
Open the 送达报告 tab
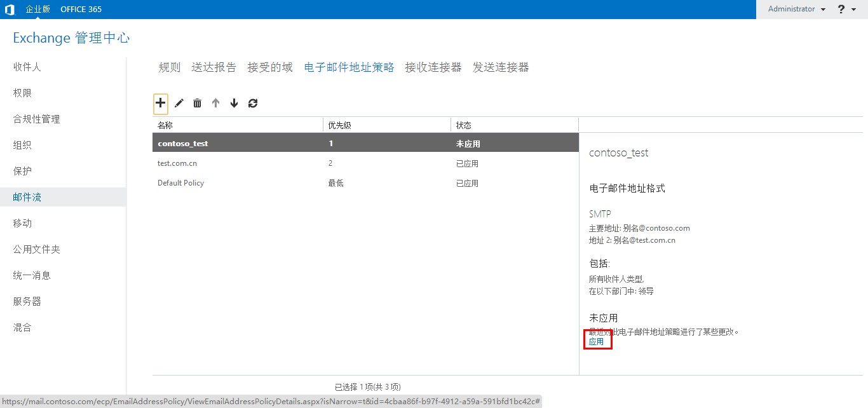pos(214,67)
